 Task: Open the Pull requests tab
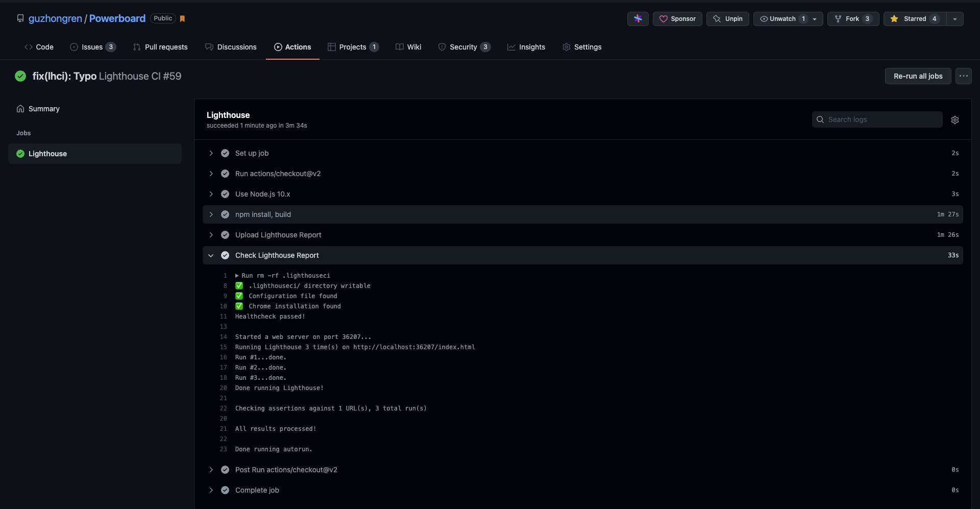[x=160, y=47]
